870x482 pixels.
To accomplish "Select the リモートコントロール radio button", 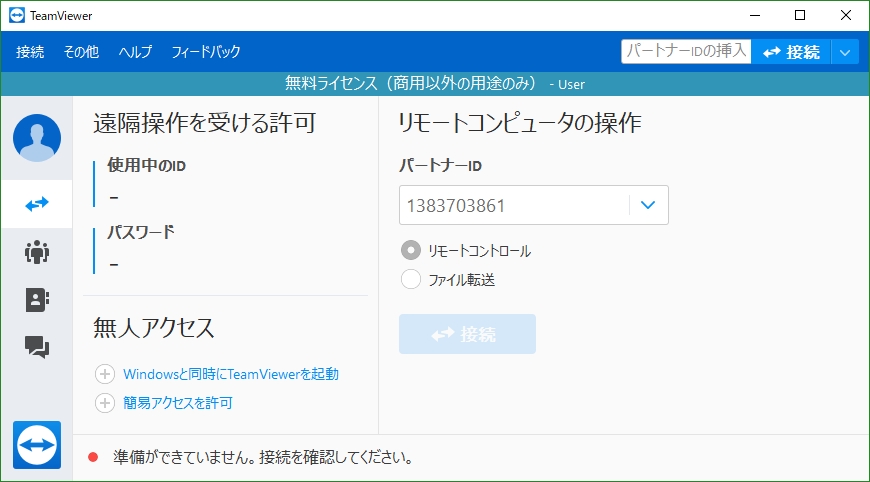I will click(x=411, y=250).
